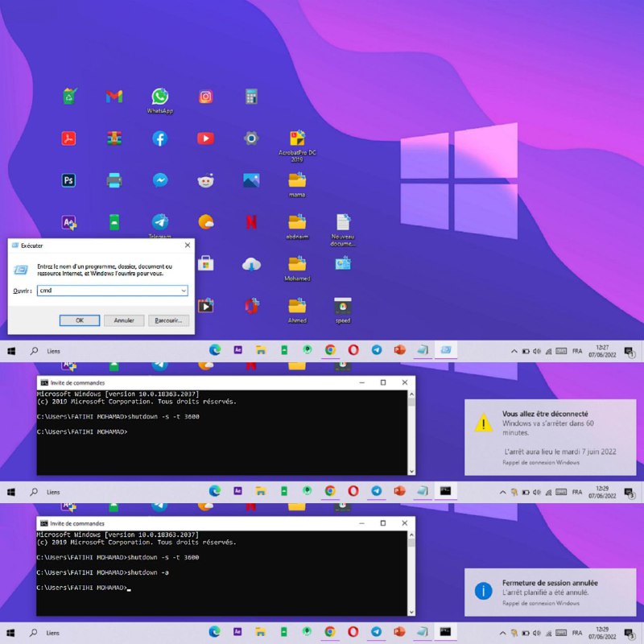The height and width of the screenshot is (644, 644).
Task: Select the Microsoft Store desktop icon
Action: click(x=206, y=264)
